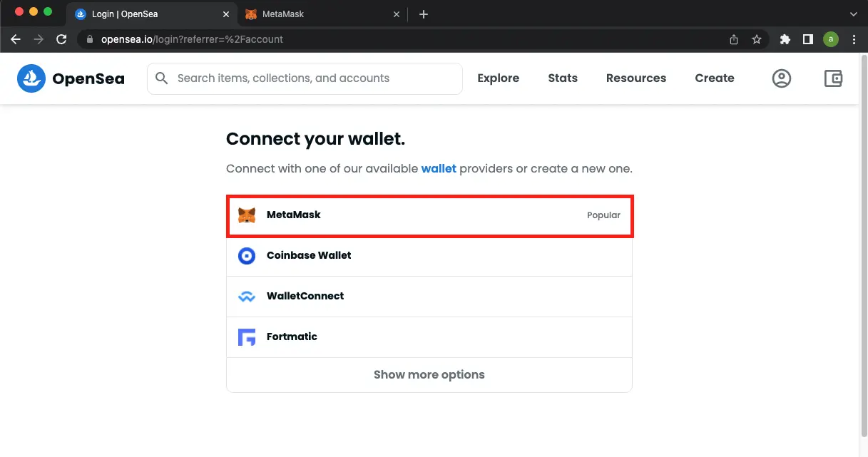Screen dimensions: 868x457
Task: Open the wallet icon in navbar
Action: 833,78
